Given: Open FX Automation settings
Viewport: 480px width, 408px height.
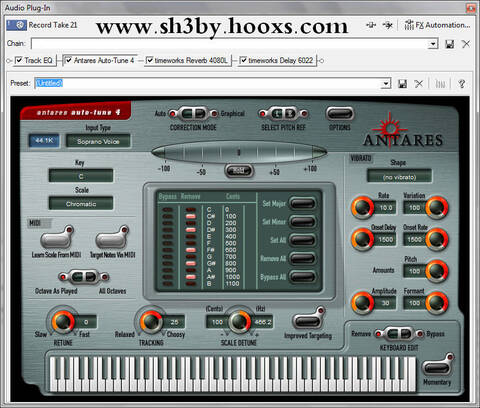Looking at the screenshot, I should coord(437,25).
